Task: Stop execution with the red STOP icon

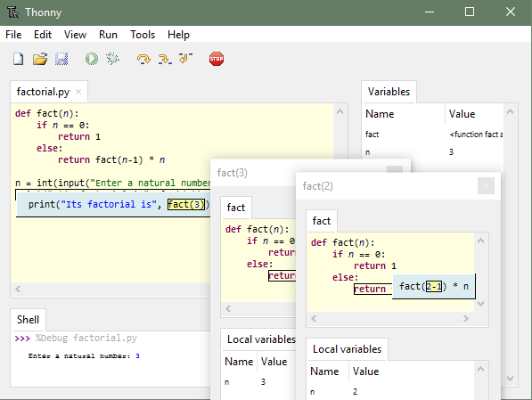Action: (217, 59)
